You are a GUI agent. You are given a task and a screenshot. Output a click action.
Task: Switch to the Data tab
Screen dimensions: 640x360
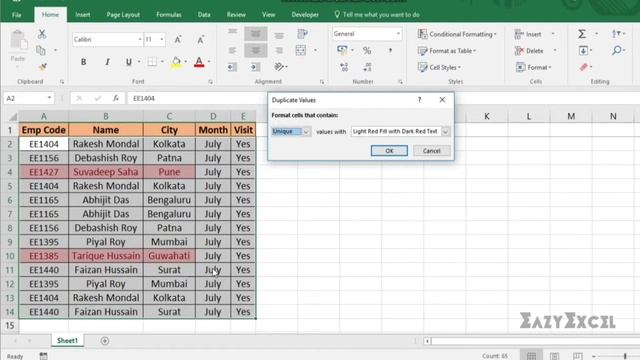click(x=204, y=15)
